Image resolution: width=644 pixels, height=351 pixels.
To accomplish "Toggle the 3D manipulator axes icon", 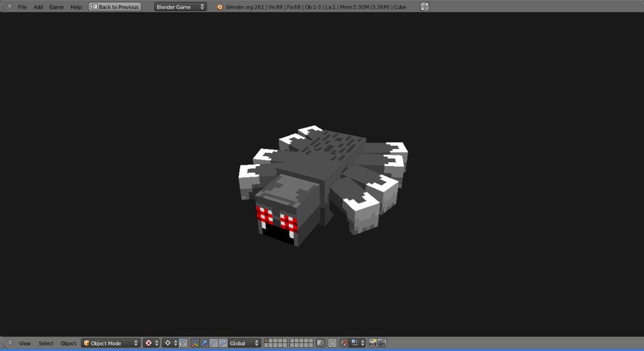I will click(x=195, y=343).
